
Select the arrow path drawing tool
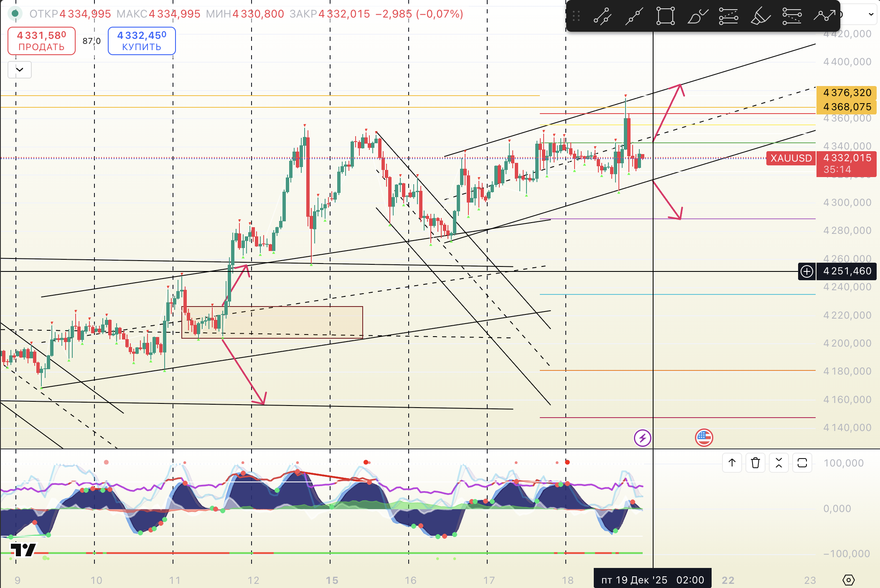824,16
